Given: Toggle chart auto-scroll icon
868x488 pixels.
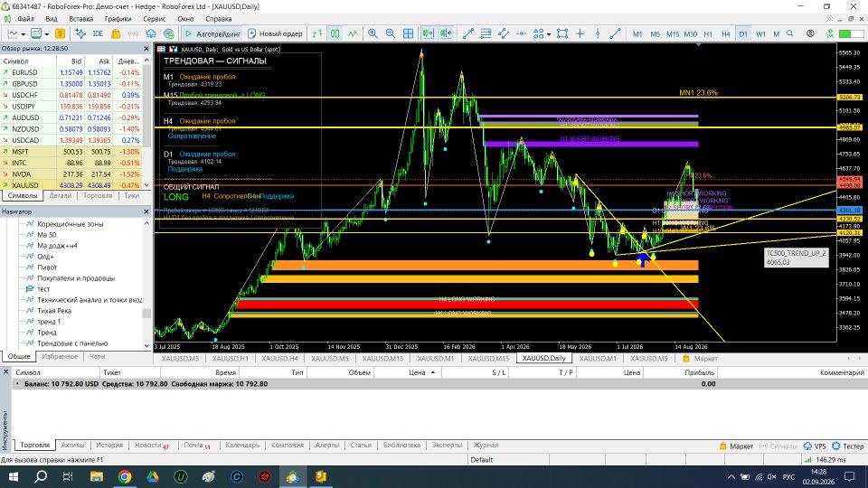Looking at the screenshot, I should [428, 33].
